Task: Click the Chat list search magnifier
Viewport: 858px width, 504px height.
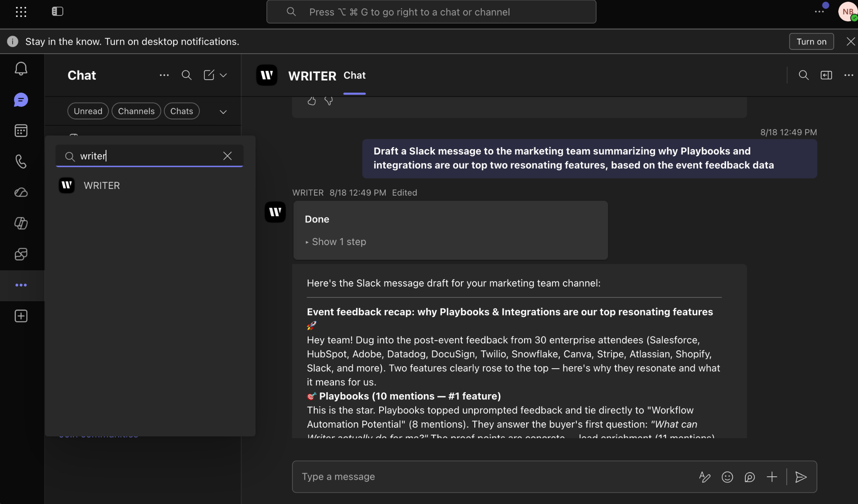Action: (x=186, y=75)
